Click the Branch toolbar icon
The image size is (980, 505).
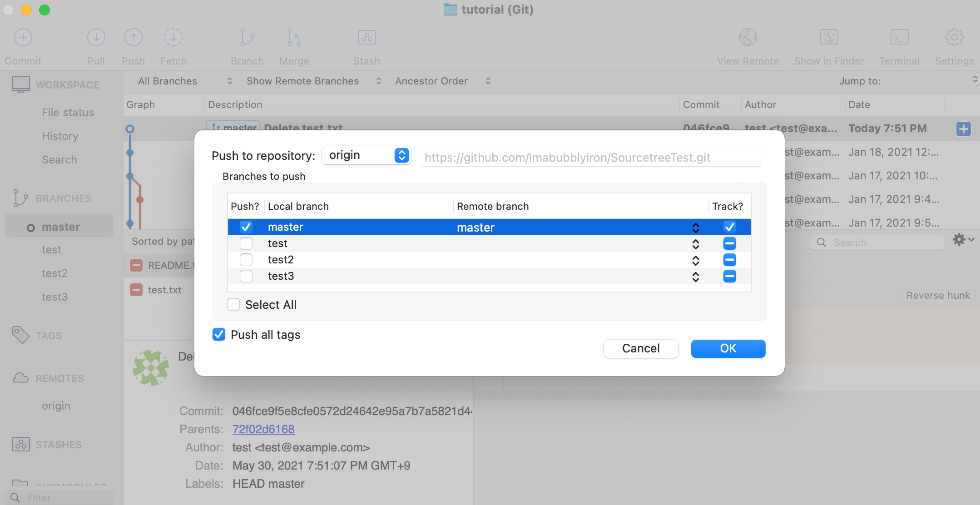(247, 38)
